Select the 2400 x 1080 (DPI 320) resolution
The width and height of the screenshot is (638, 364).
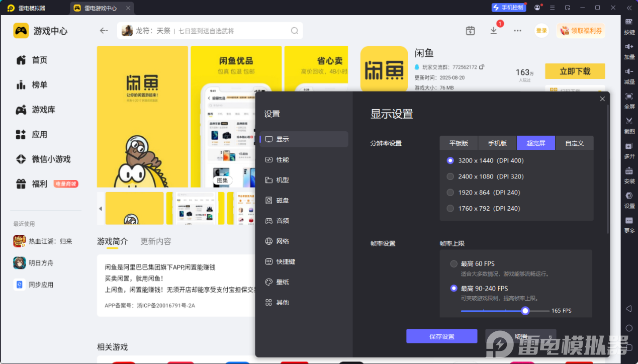click(450, 176)
